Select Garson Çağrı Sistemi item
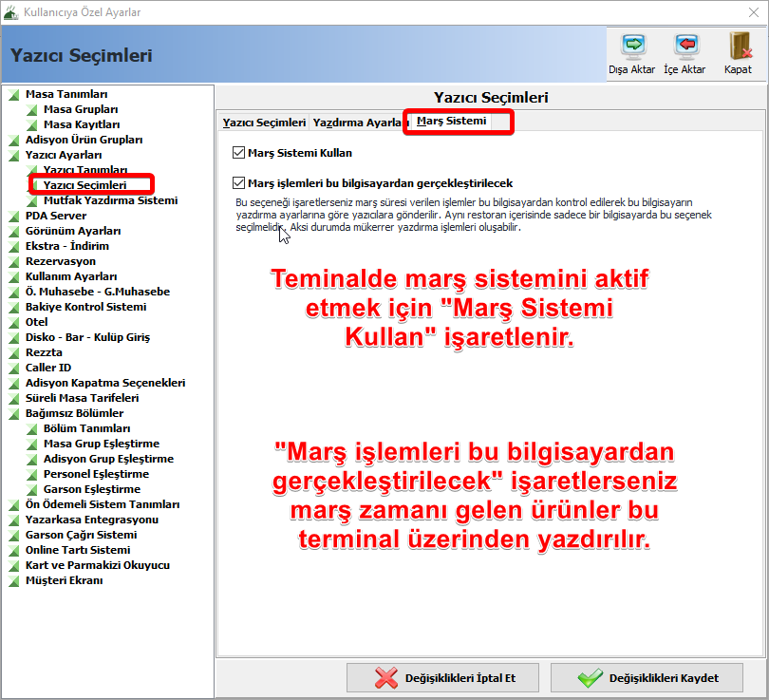Image resolution: width=769 pixels, height=700 pixels. point(81,535)
